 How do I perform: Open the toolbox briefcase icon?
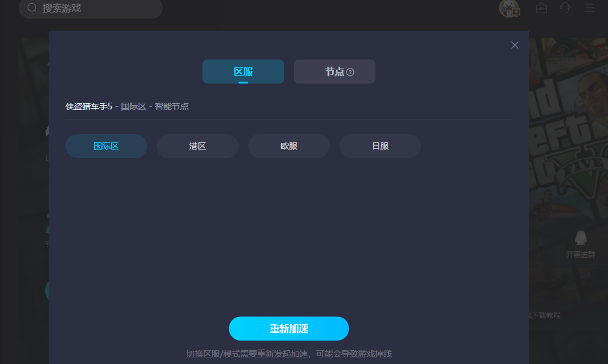(541, 8)
